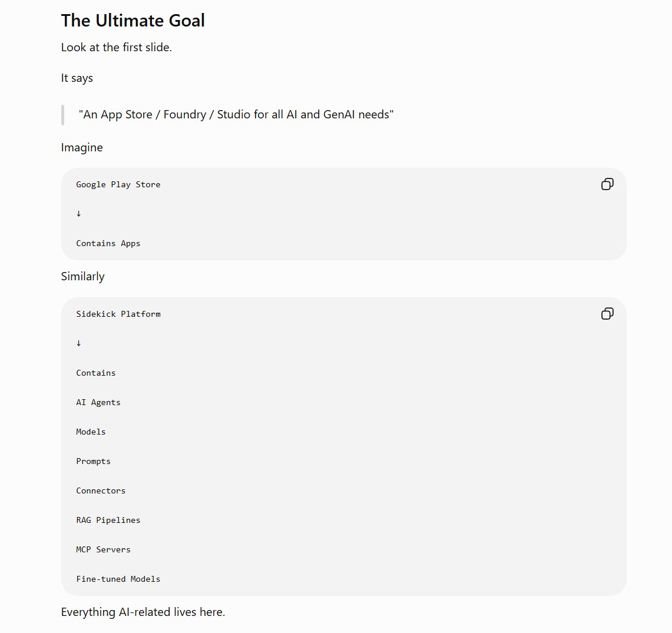
Task: Copy the Sidekick Platform code block
Action: (607, 314)
